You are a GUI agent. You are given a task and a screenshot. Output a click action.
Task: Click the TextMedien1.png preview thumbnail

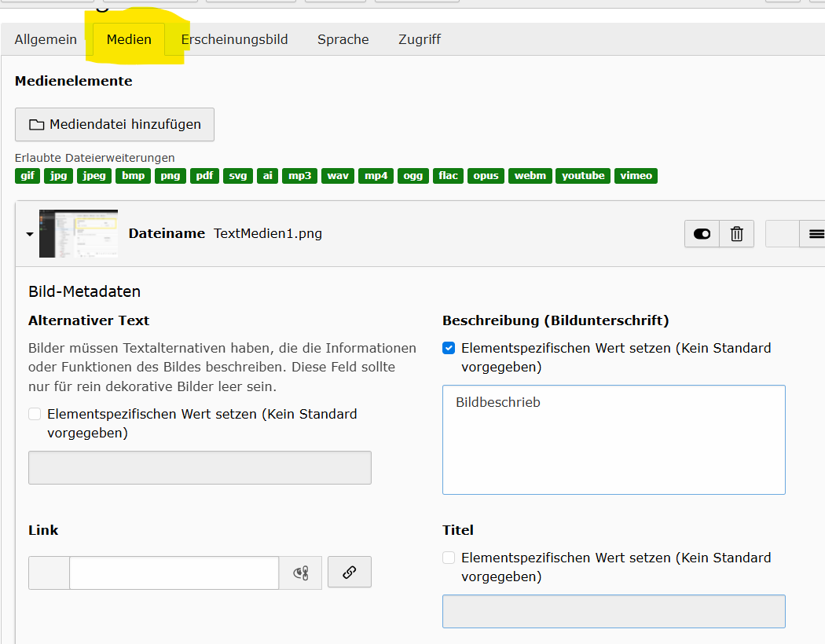(79, 233)
